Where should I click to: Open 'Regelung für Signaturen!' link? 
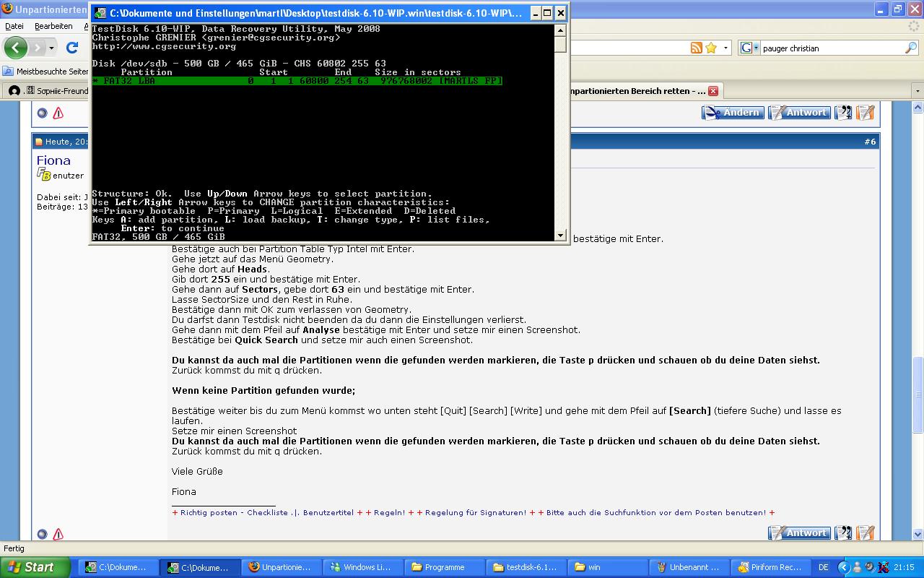pos(476,512)
